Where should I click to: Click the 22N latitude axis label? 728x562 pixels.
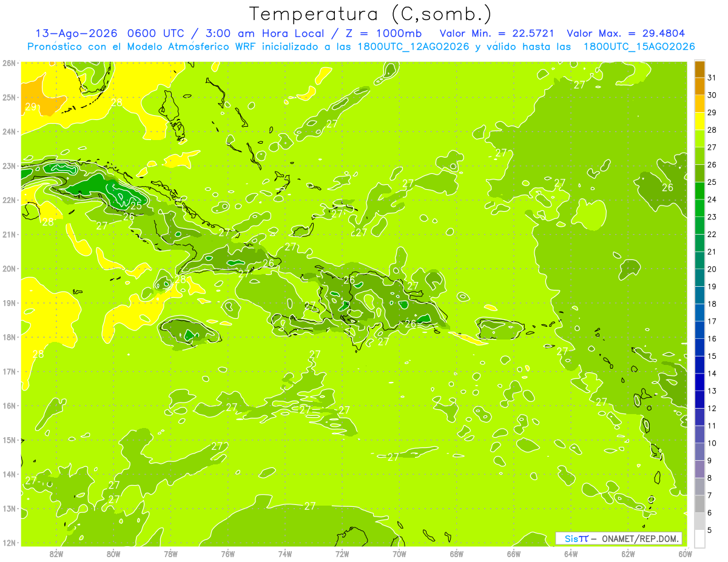[9, 200]
